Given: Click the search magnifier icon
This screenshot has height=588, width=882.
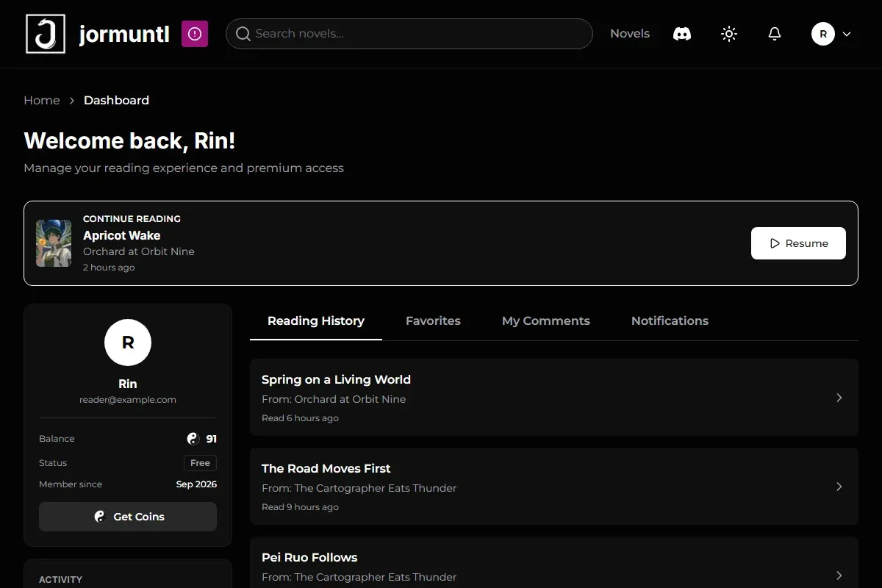Looking at the screenshot, I should 243,34.
